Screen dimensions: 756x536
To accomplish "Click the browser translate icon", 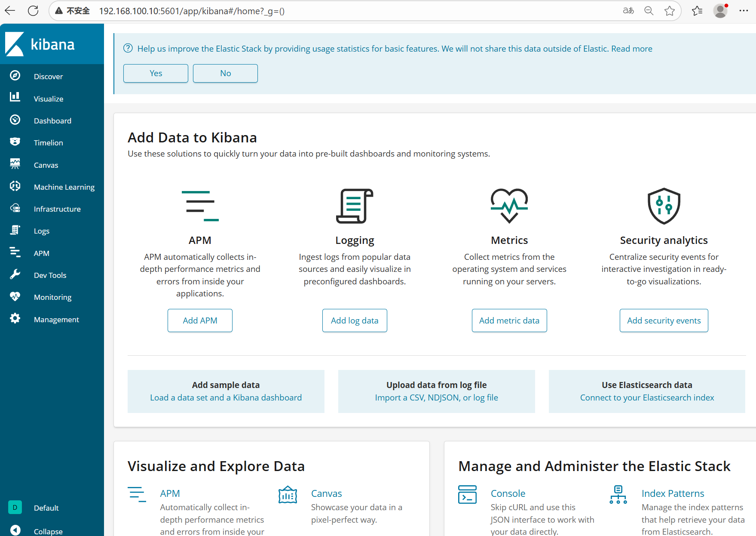I will [628, 11].
